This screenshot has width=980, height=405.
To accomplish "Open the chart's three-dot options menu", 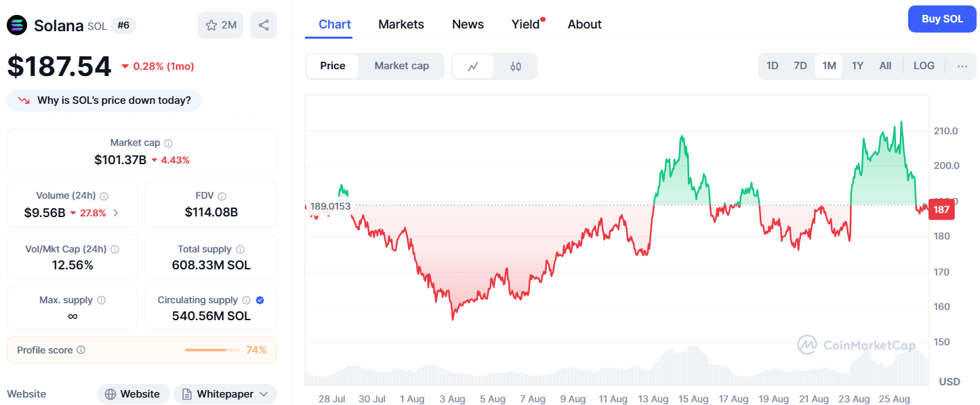I will pyautogui.click(x=962, y=65).
